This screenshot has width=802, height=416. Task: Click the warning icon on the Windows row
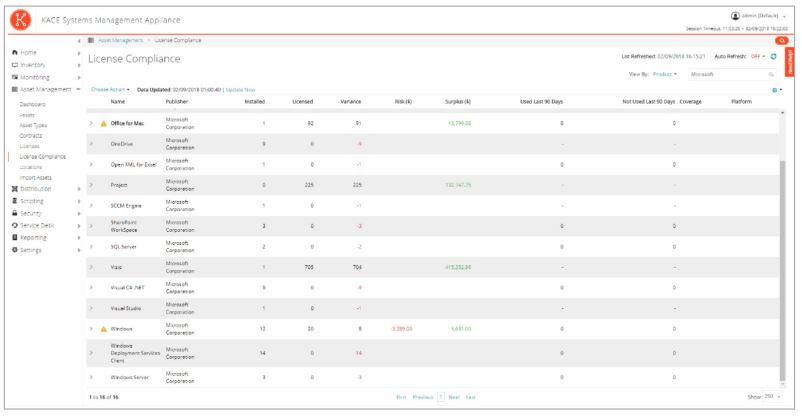[x=104, y=329]
